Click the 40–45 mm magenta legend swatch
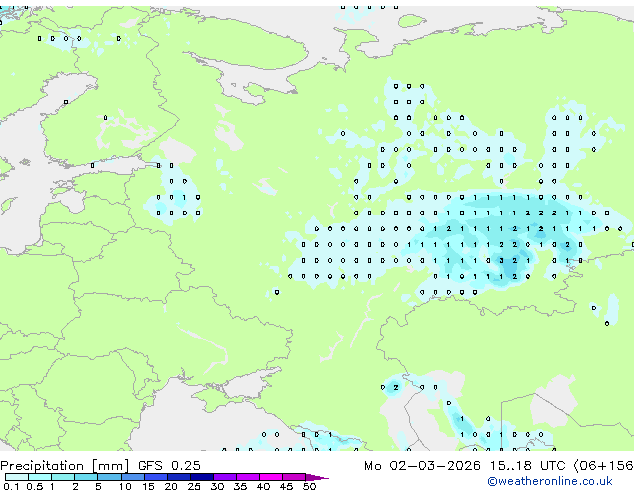 tap(271, 477)
